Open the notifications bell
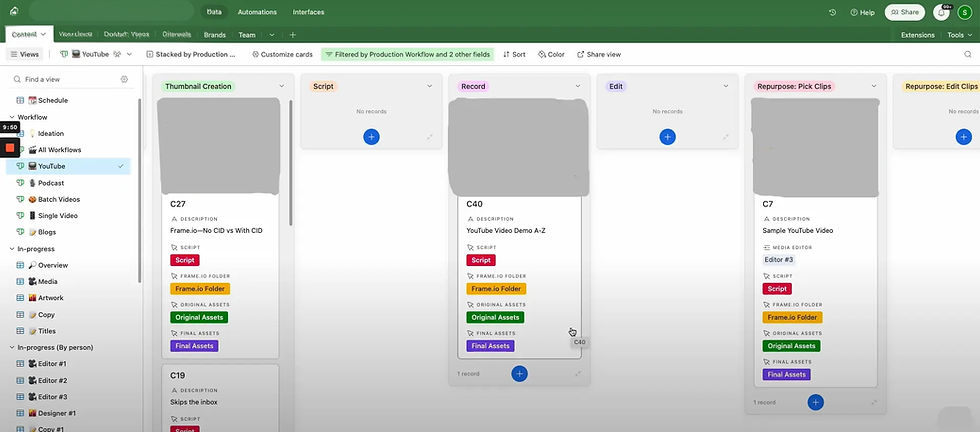This screenshot has width=980, height=432. coord(941,12)
